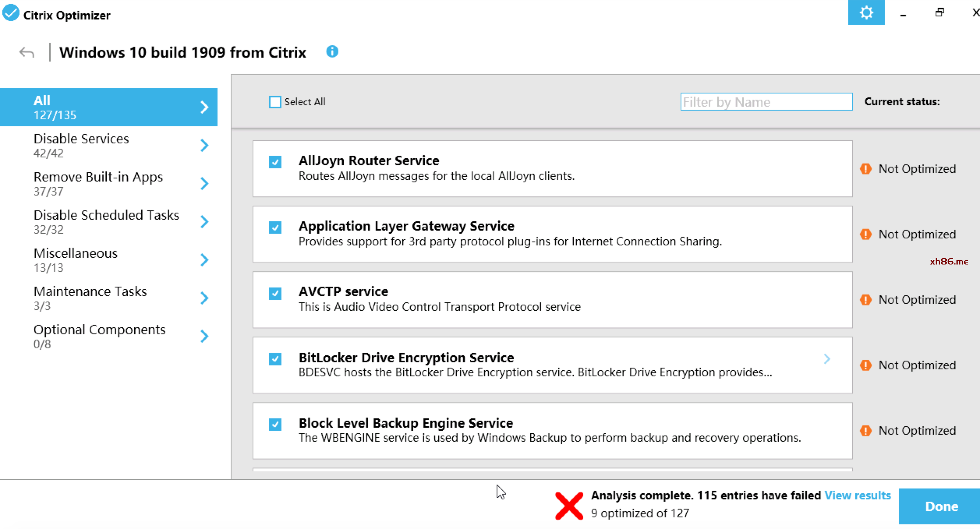980x529 pixels.
Task: Select the Miscellaneous category
Action: click(x=109, y=260)
